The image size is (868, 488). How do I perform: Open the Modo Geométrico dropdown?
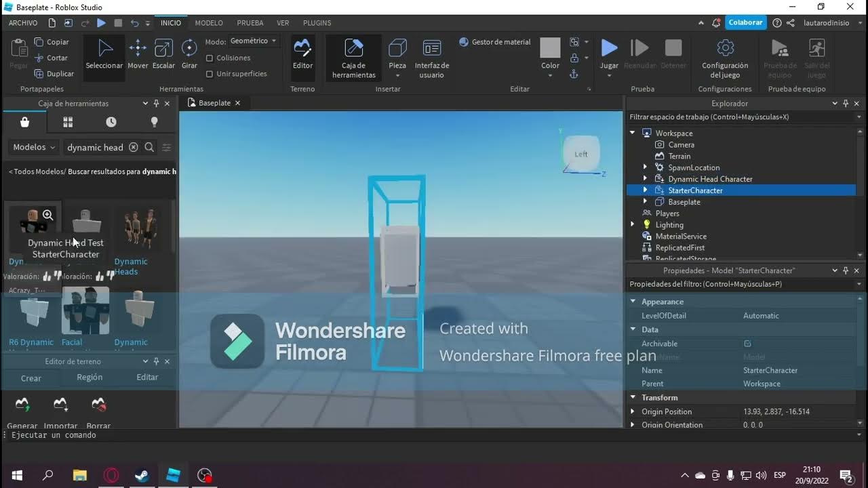pos(254,41)
